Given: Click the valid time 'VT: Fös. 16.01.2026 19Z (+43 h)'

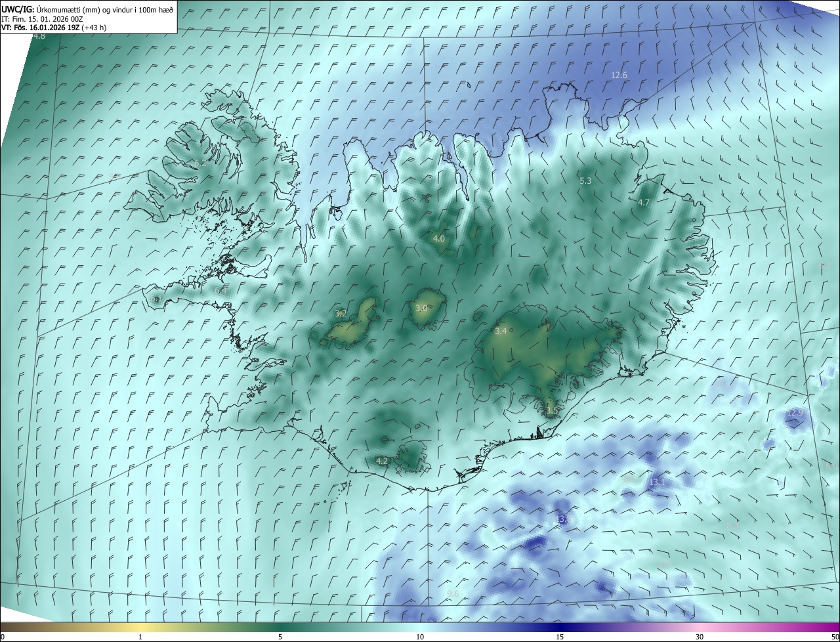Looking at the screenshot, I should (x=54, y=28).
